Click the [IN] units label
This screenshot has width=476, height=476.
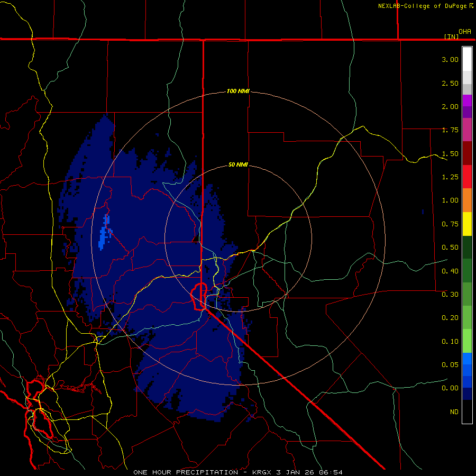tap(452, 36)
